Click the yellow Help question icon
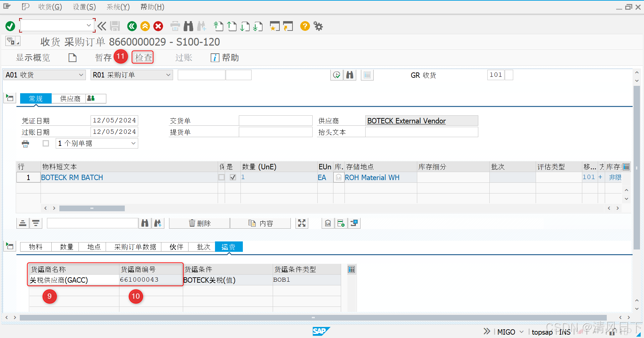 point(305,26)
